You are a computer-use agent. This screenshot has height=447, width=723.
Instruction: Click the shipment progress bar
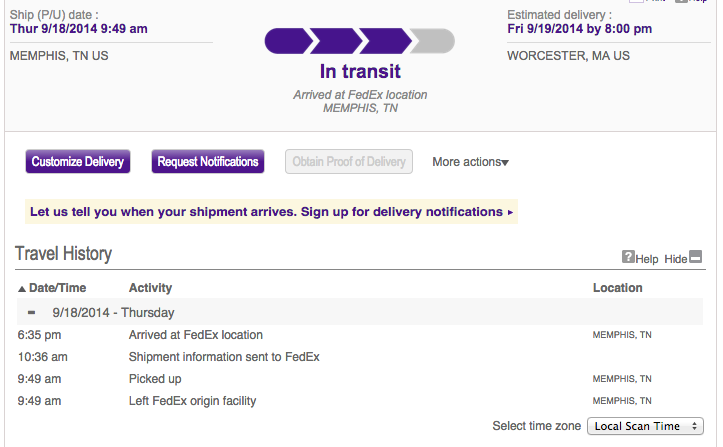359,41
